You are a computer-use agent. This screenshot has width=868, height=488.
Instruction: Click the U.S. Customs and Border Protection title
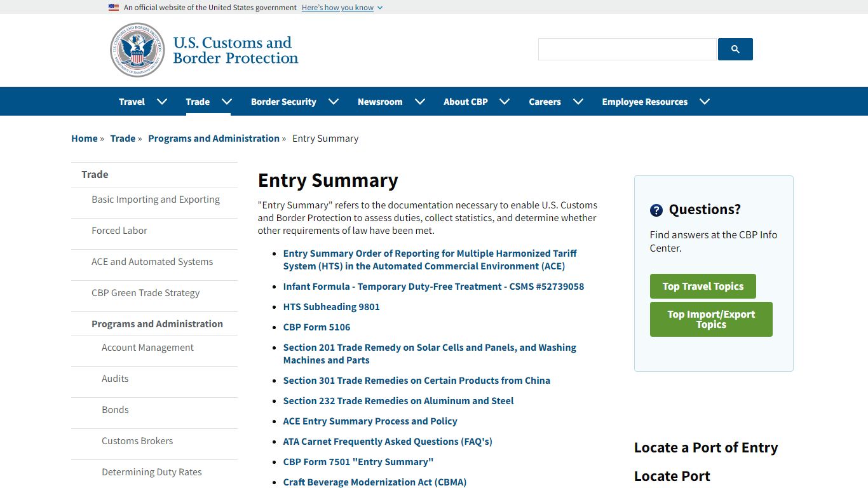tap(235, 50)
